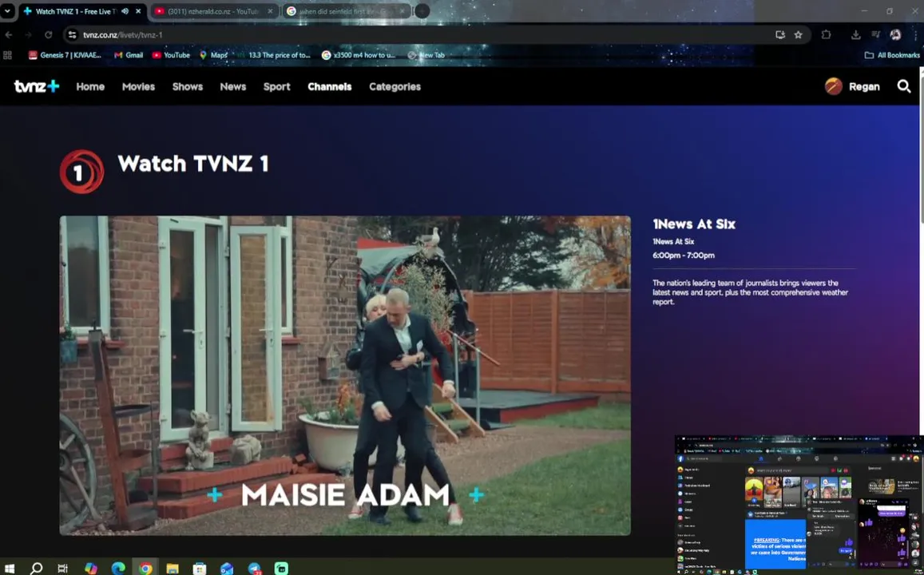Mute the Watch TVNZ 1 tab audio icon
The width and height of the screenshot is (924, 575).
point(125,11)
